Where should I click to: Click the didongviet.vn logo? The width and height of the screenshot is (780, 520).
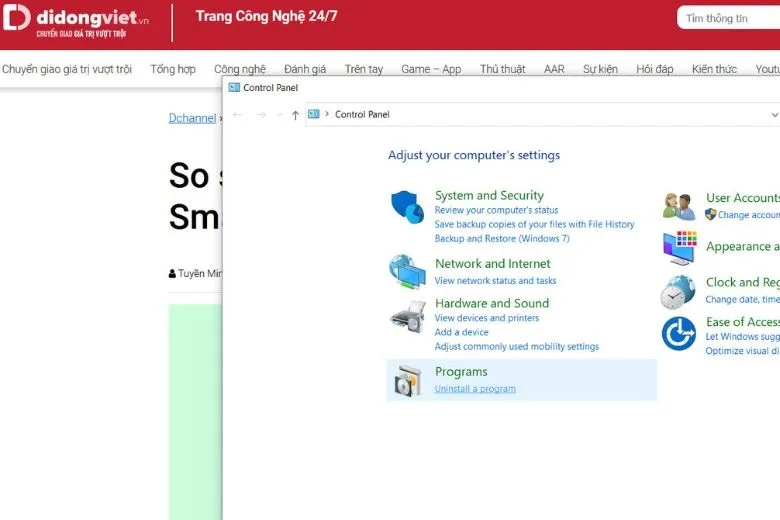point(75,21)
